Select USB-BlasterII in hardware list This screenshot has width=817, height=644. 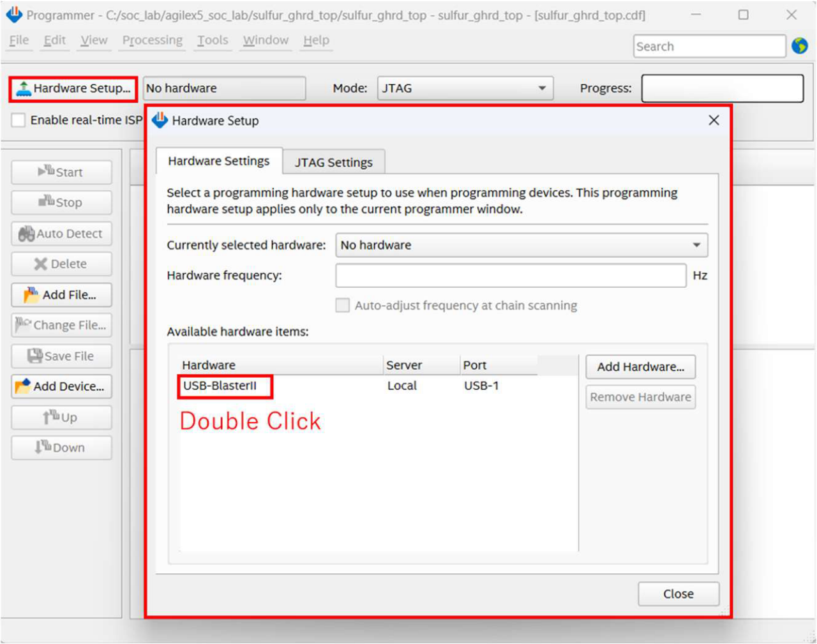(x=220, y=386)
